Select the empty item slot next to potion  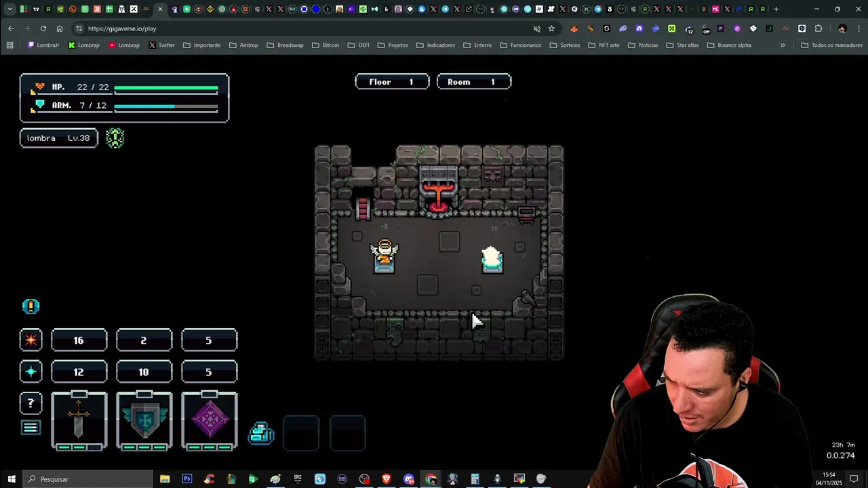301,433
